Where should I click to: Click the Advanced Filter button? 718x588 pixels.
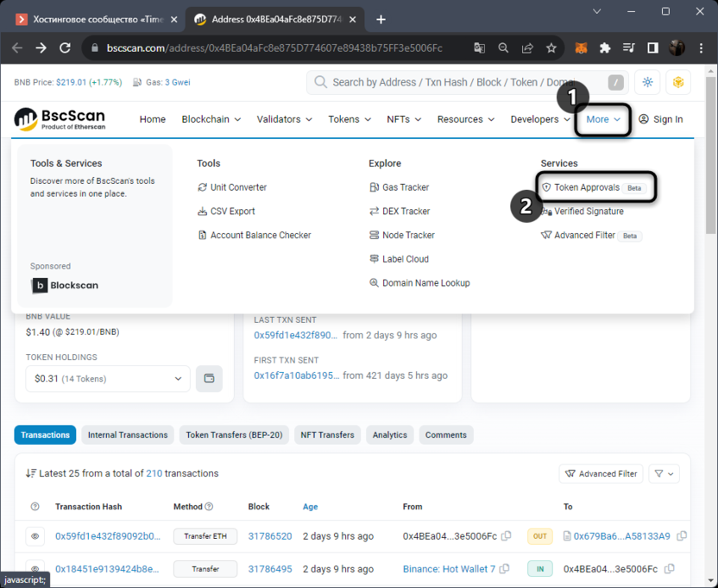[601, 473]
